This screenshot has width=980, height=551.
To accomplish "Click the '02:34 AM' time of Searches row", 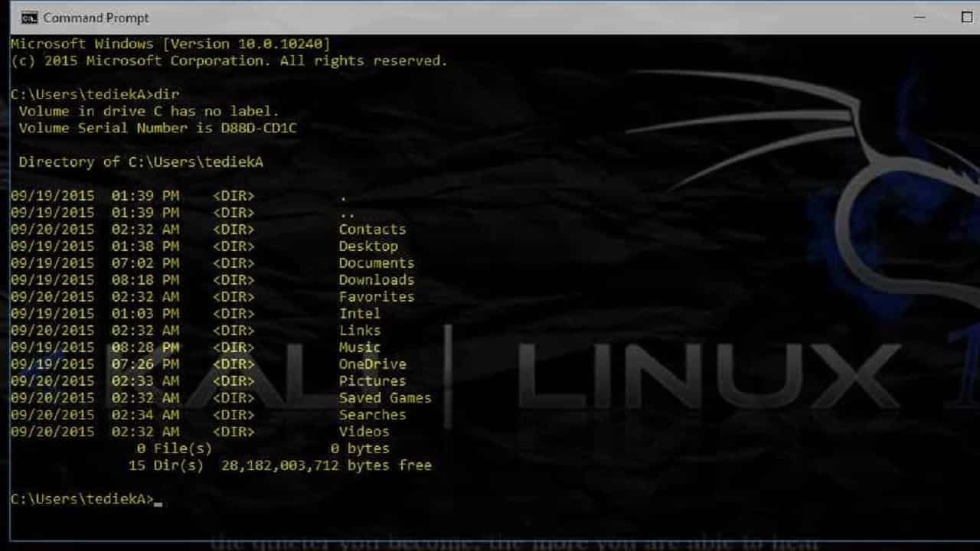I will 145,414.
